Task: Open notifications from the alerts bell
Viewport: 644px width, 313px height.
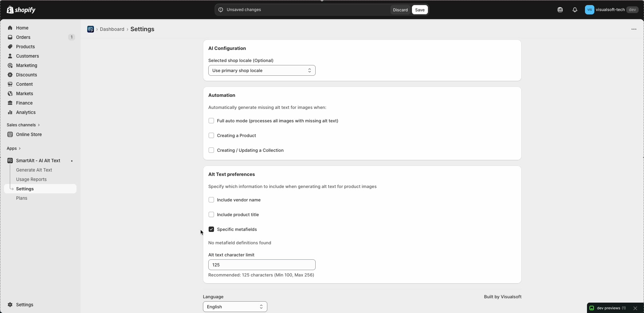Action: coord(575,10)
